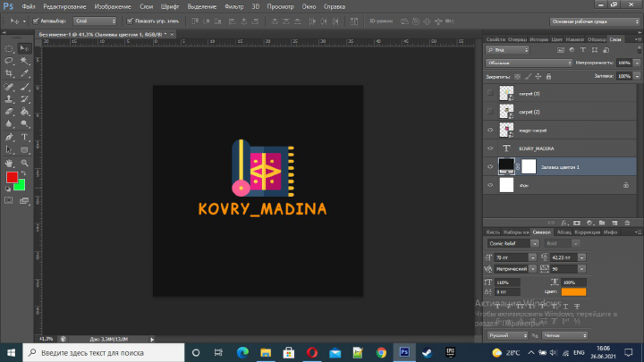Select the Brush tool
644x362 pixels.
[25, 87]
